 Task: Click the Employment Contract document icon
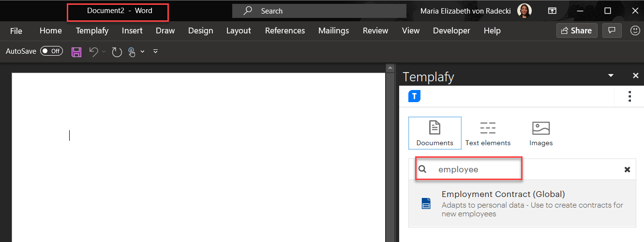pos(425,204)
